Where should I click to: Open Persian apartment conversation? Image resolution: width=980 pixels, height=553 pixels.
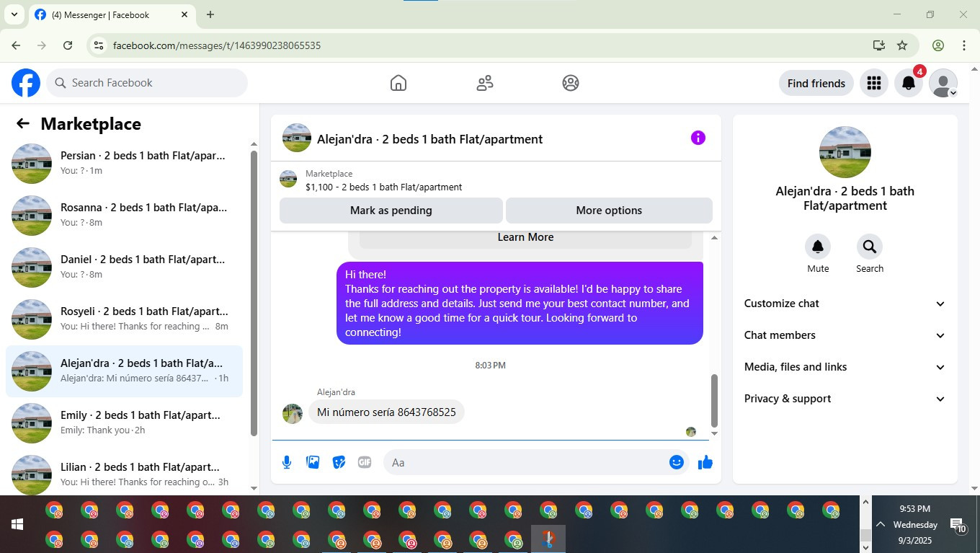click(124, 164)
